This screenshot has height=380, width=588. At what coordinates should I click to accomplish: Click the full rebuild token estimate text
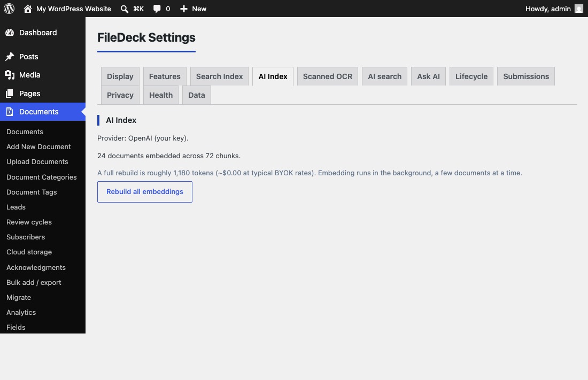tap(310, 173)
